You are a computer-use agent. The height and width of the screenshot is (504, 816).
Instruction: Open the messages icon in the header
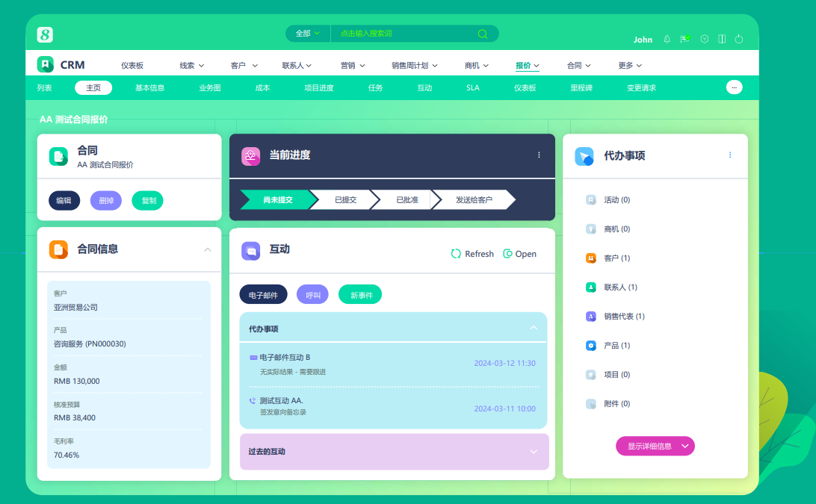click(684, 39)
